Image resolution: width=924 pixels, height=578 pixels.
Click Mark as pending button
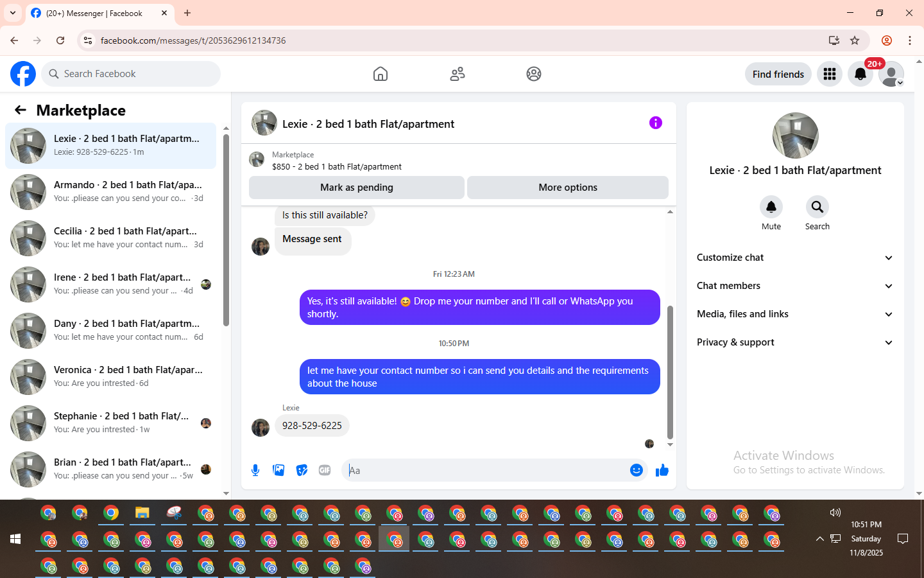tap(357, 188)
